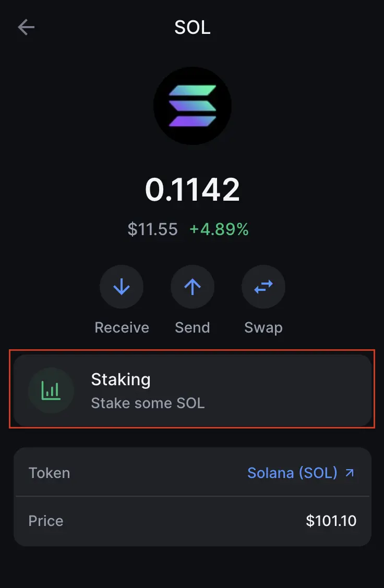384x588 pixels.
Task: Tap the Send label text
Action: (x=192, y=327)
